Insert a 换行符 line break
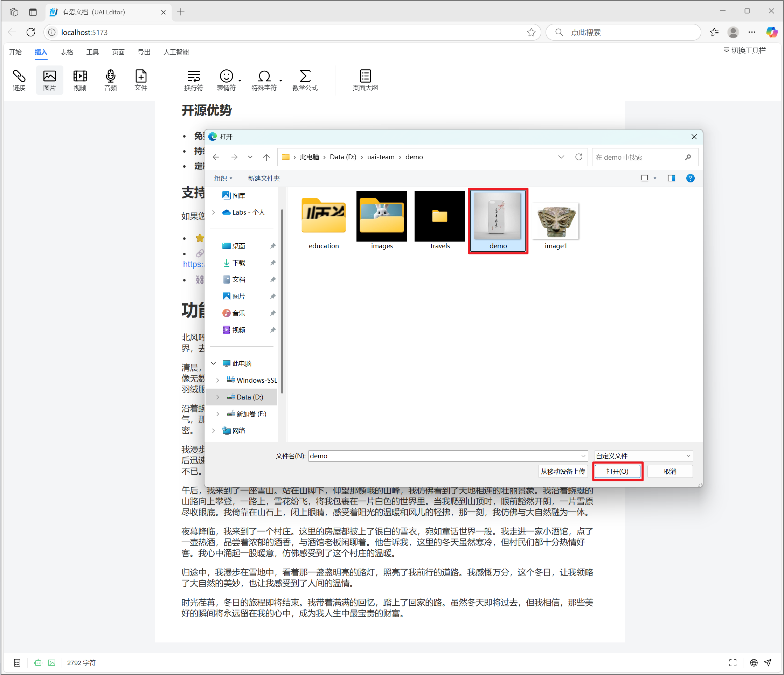Image resolution: width=784 pixels, height=675 pixels. pos(194,80)
